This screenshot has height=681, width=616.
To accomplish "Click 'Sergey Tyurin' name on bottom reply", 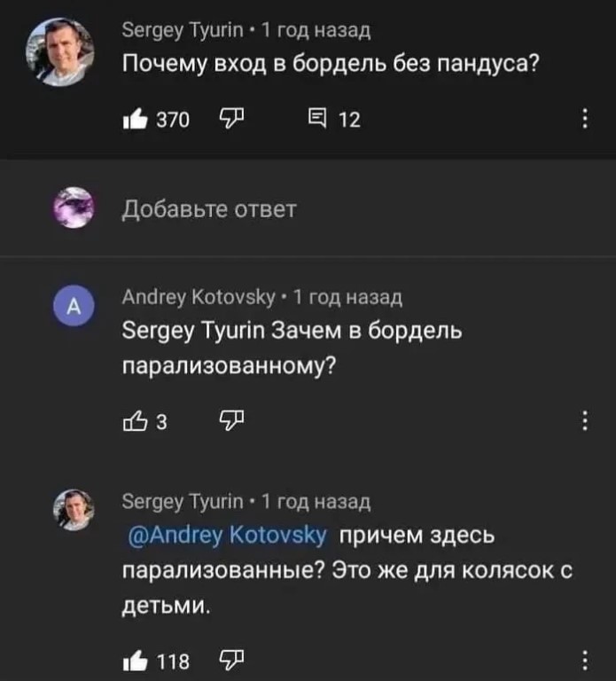I will [x=183, y=502].
